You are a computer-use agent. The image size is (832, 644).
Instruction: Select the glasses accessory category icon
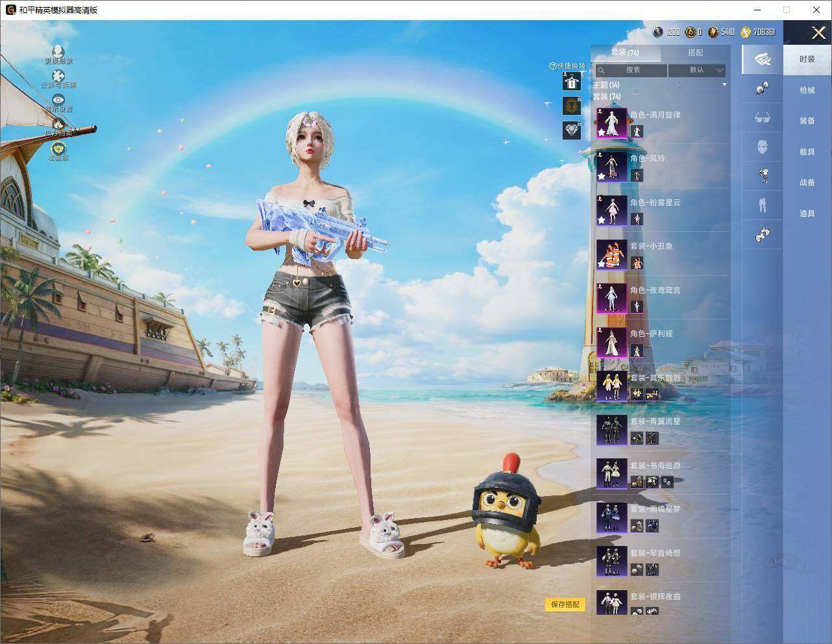tap(763, 118)
